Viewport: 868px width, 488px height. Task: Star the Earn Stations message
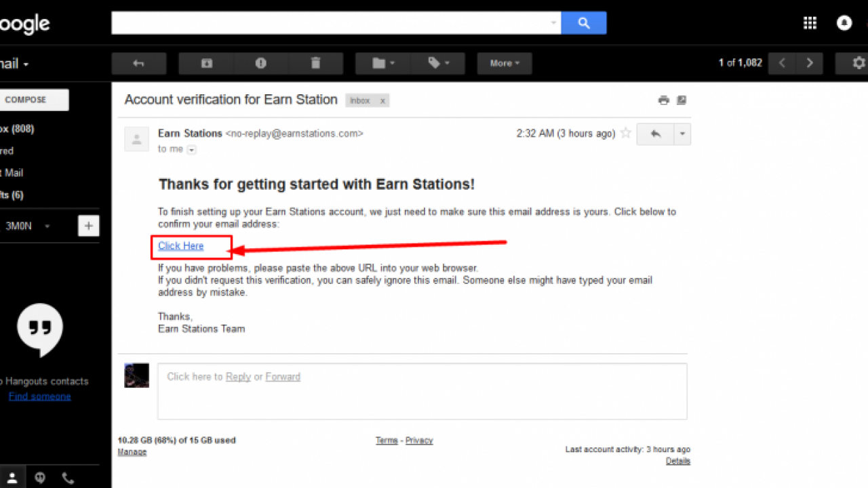pos(626,134)
